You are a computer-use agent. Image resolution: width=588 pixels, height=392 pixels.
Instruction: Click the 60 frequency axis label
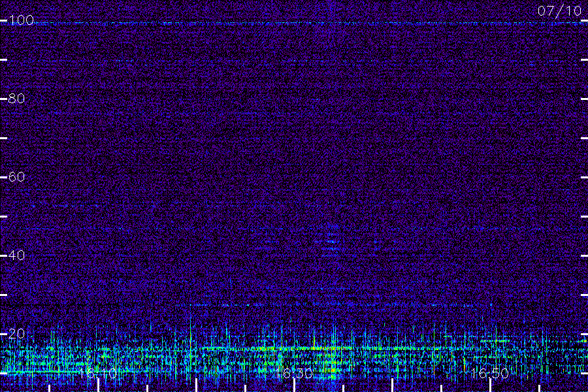click(16, 176)
